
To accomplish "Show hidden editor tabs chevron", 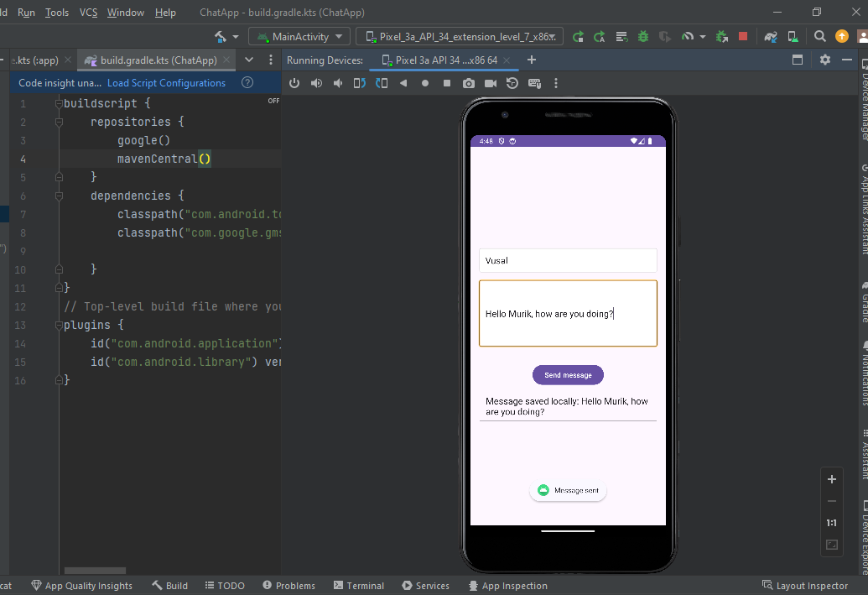I will 249,60.
